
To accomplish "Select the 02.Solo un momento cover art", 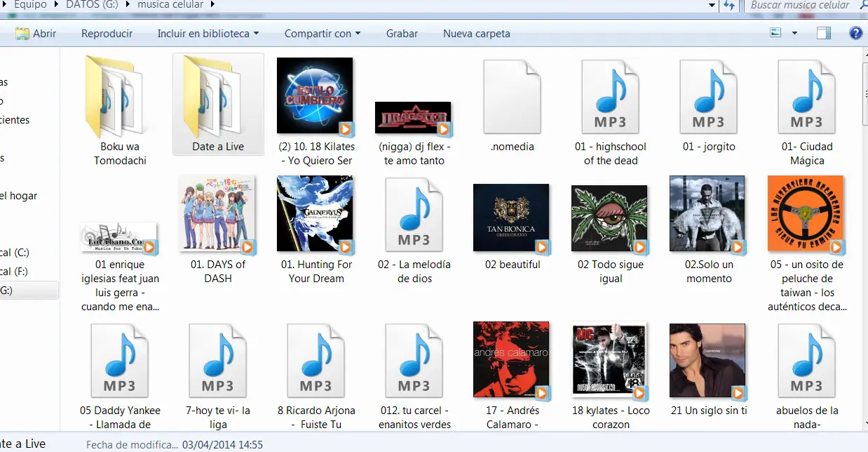I will tap(707, 214).
